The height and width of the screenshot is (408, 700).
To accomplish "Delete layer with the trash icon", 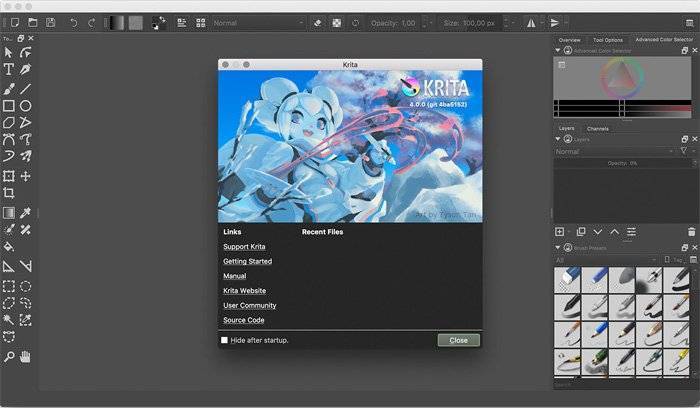I will pos(692,232).
